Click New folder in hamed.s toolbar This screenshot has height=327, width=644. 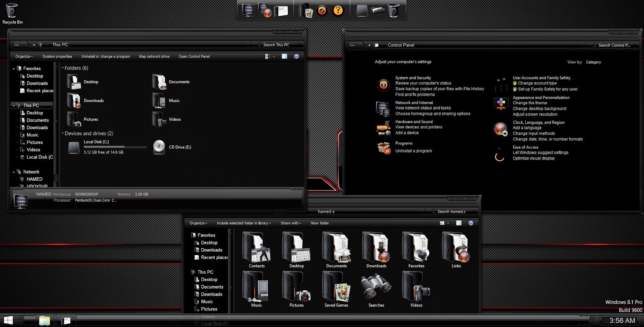320,223
